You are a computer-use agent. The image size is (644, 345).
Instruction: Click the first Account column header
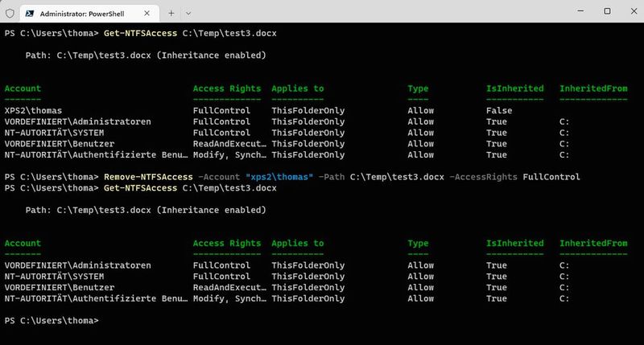(x=23, y=88)
